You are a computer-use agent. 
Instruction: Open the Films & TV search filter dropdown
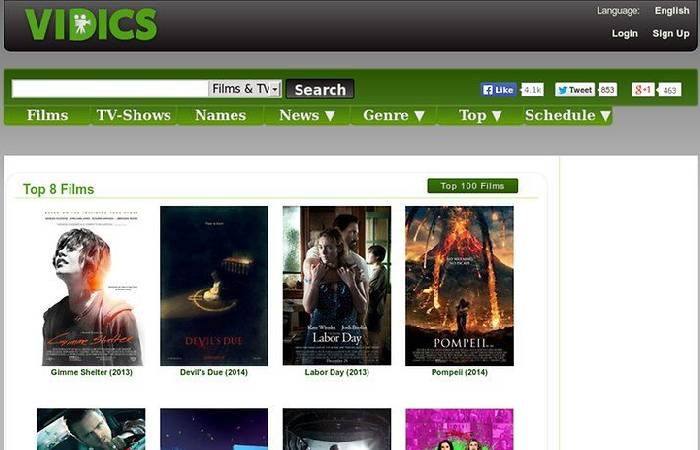click(x=245, y=89)
